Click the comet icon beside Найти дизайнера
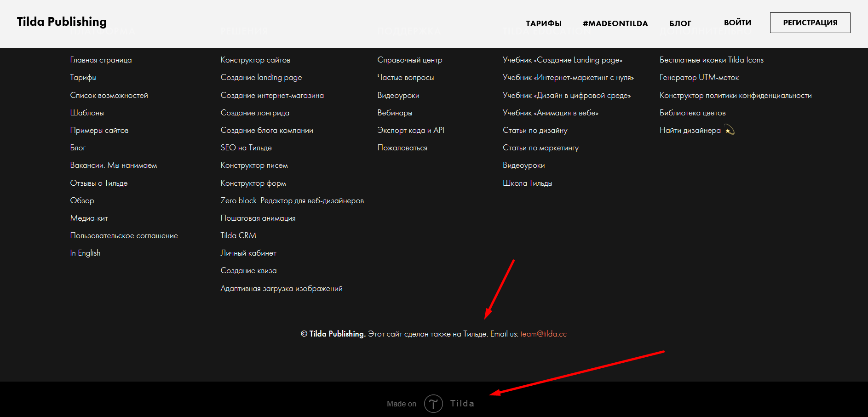The width and height of the screenshot is (868, 417). pos(730,130)
